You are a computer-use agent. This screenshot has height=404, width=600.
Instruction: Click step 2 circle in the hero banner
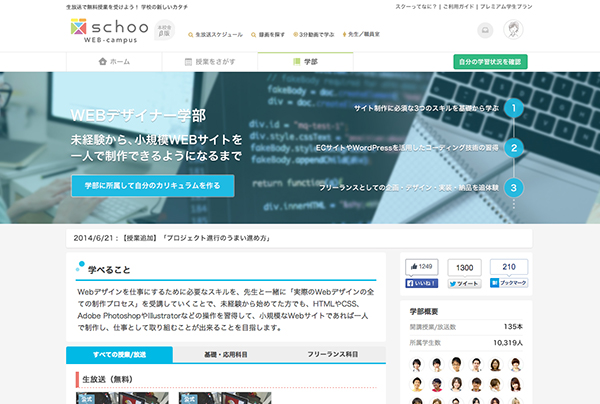(x=513, y=148)
